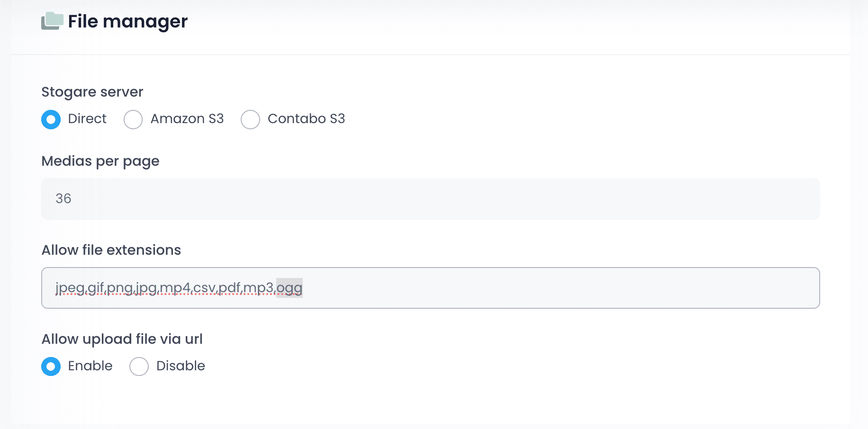Image resolution: width=868 pixels, height=429 pixels.
Task: Select the Enable upload via url radio circle
Action: point(51,366)
